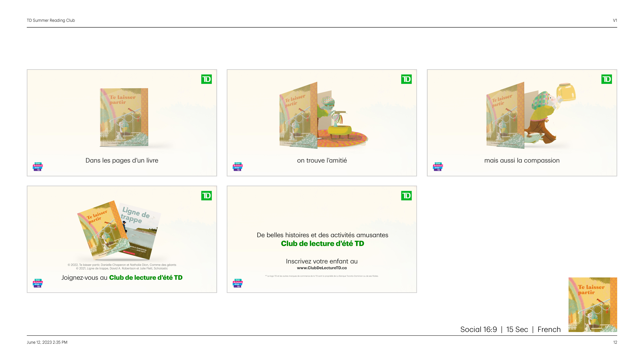644x362 pixels.
Task: Select the Club de lecture badge in the "on trouve l'amitié" frame
Action: click(238, 167)
